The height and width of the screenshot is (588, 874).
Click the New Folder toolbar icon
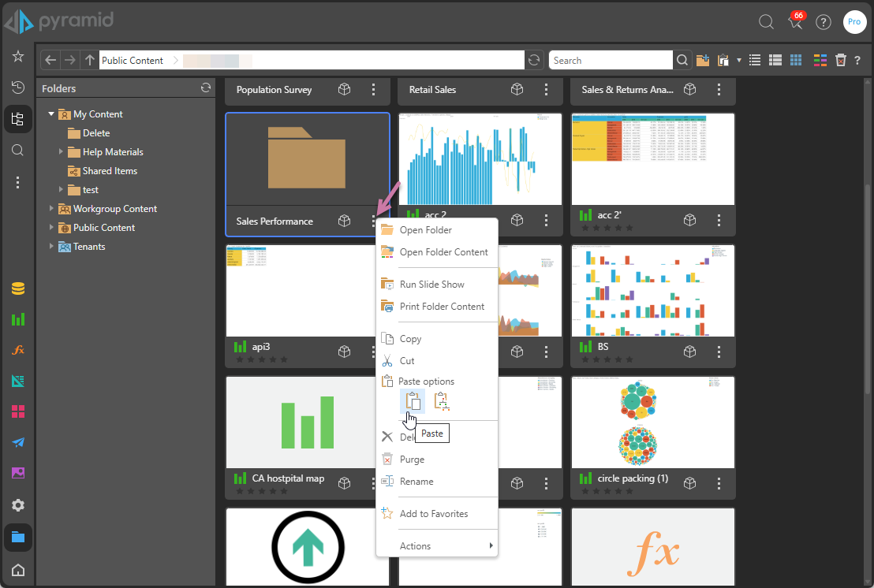point(703,60)
